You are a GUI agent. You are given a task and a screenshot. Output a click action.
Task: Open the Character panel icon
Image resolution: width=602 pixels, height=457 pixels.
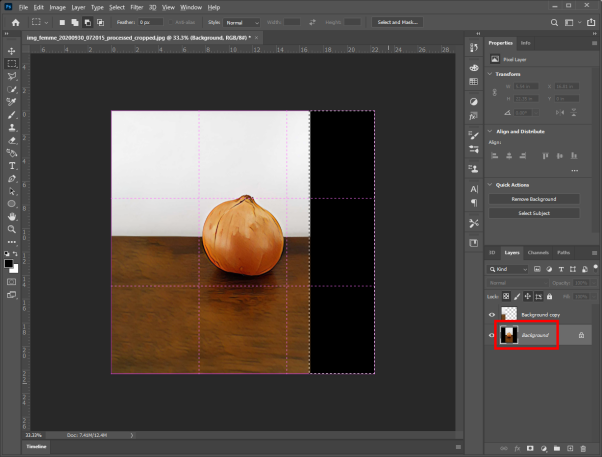pyautogui.click(x=474, y=189)
